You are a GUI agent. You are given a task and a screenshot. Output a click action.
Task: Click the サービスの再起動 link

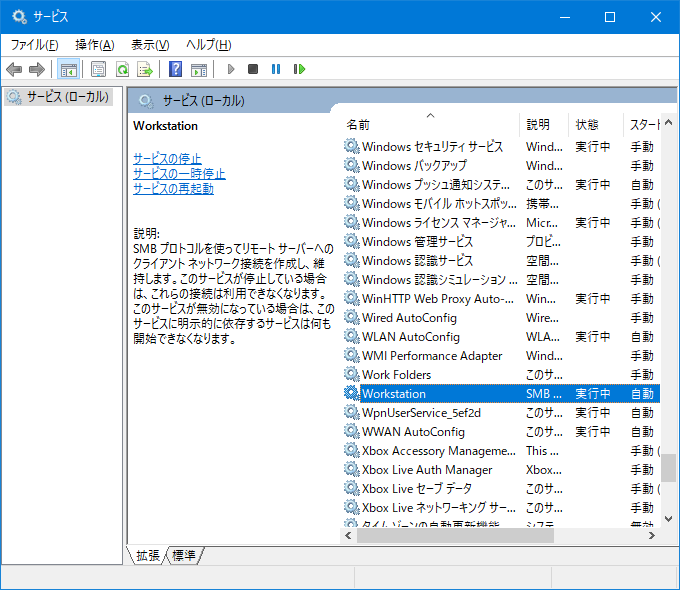173,188
